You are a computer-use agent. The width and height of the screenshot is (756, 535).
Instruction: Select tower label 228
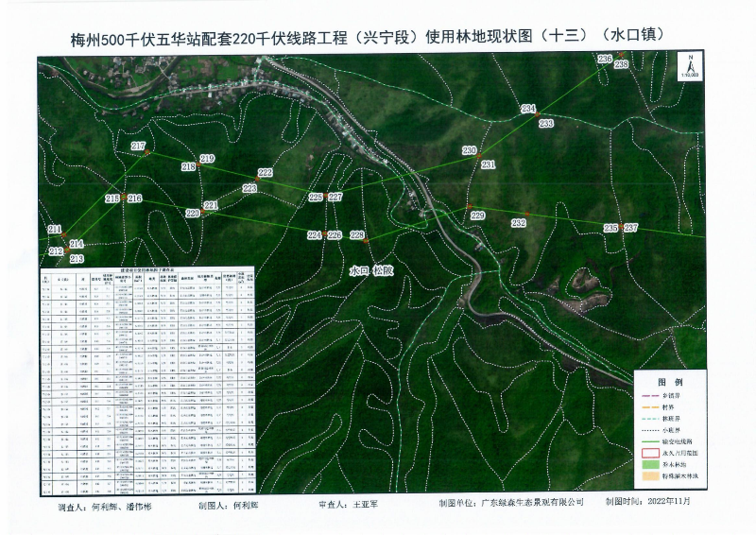(357, 234)
